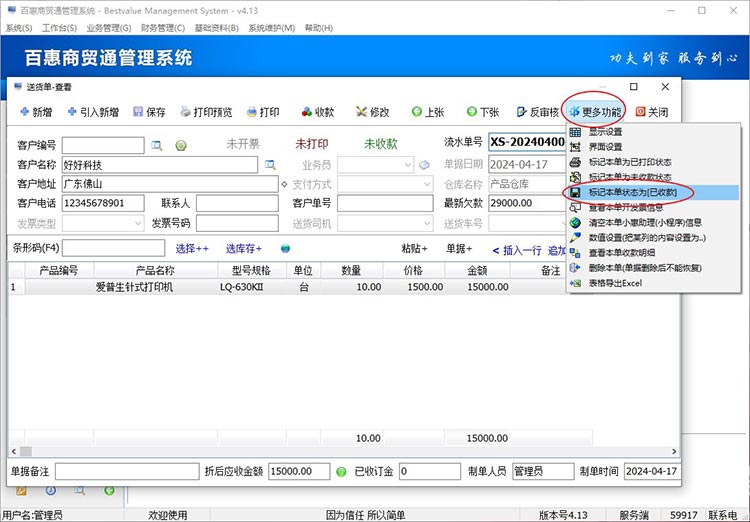
Task: Click the eraser icon beside 业务员 dropdown
Action: (x=424, y=165)
